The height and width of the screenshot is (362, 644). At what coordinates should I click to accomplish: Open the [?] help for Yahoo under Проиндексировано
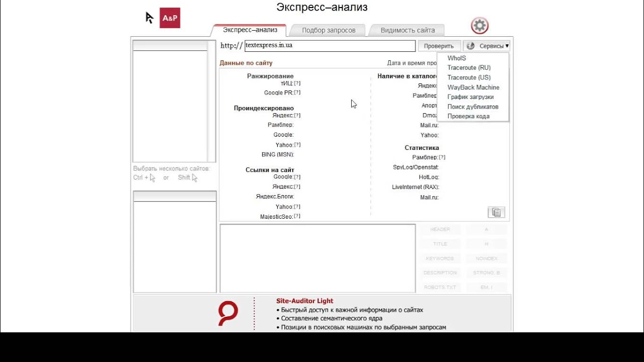[x=297, y=145]
